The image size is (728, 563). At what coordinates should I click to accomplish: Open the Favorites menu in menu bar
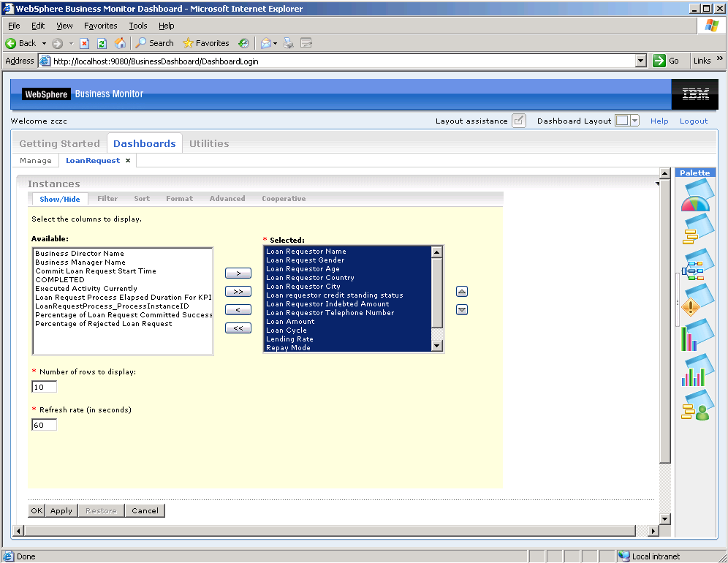[x=100, y=26]
